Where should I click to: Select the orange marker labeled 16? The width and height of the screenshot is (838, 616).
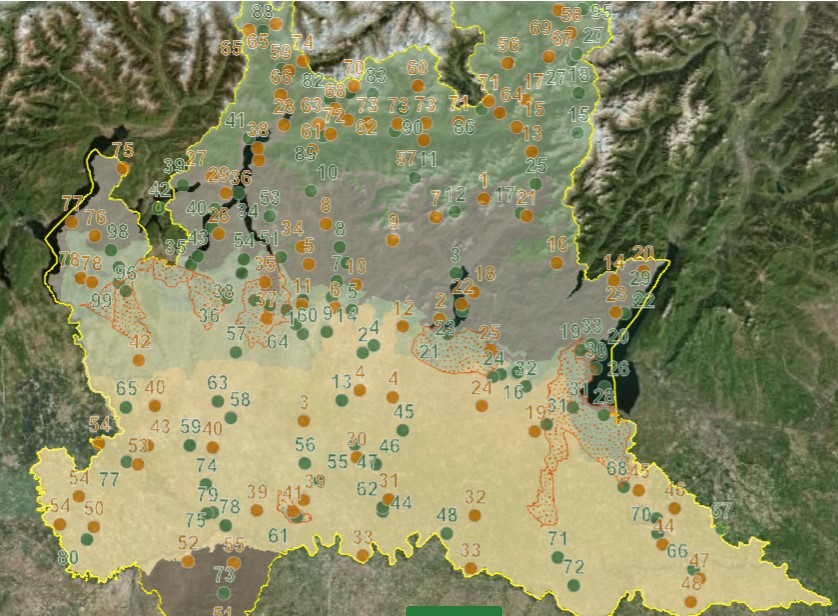coord(557,262)
